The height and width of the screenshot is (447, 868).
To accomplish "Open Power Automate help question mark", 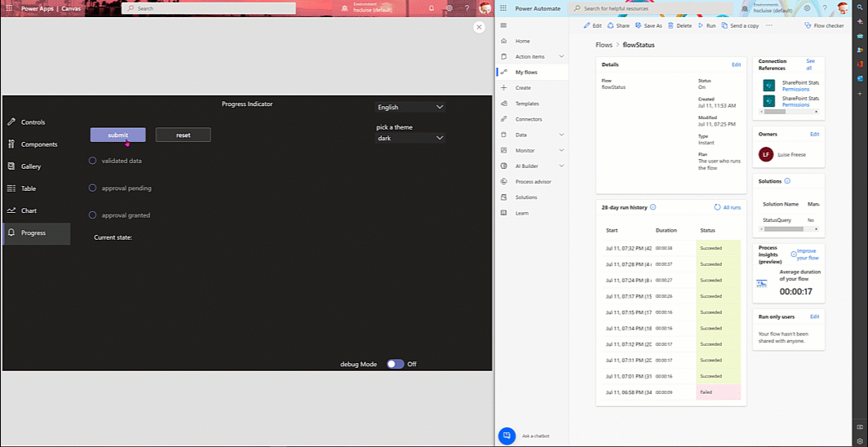I will coord(825,8).
